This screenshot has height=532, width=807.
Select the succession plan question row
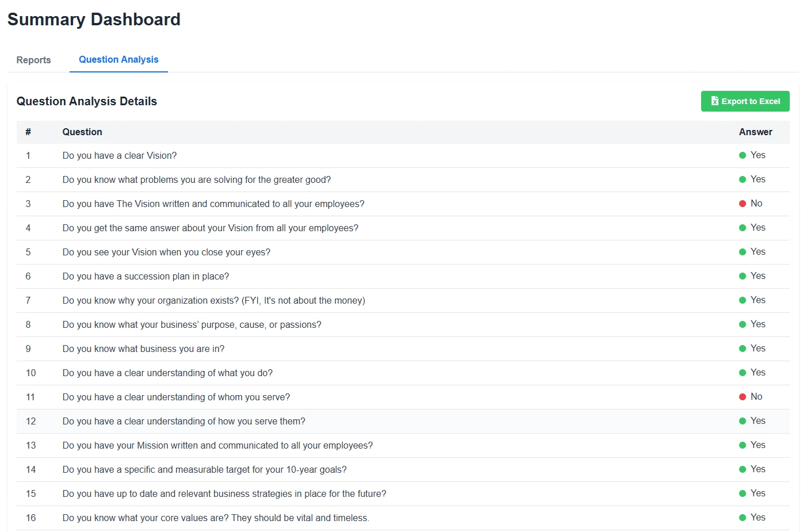tap(146, 277)
